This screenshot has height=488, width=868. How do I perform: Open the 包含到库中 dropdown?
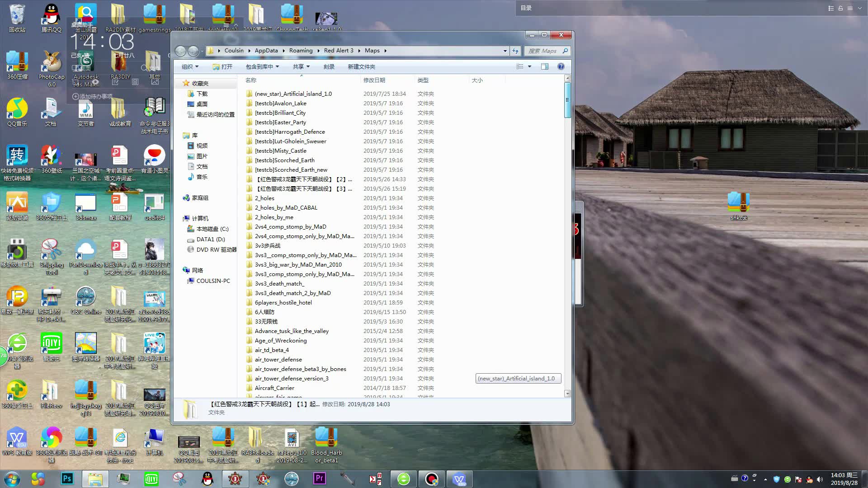262,66
